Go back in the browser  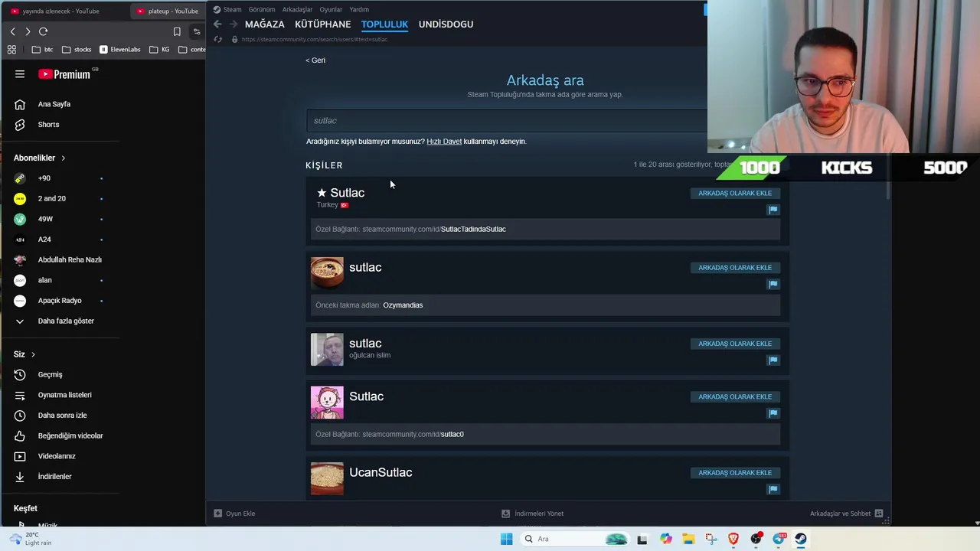click(12, 31)
